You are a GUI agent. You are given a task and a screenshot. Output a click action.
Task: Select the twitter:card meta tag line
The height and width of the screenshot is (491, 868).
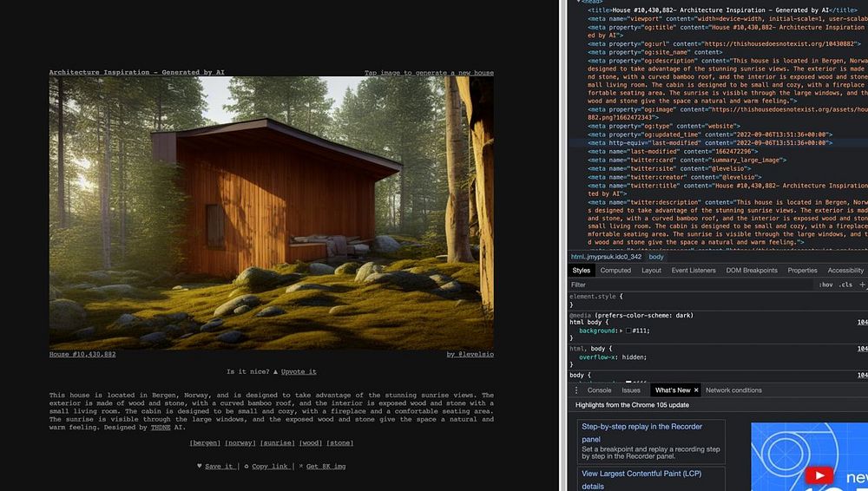coord(687,160)
